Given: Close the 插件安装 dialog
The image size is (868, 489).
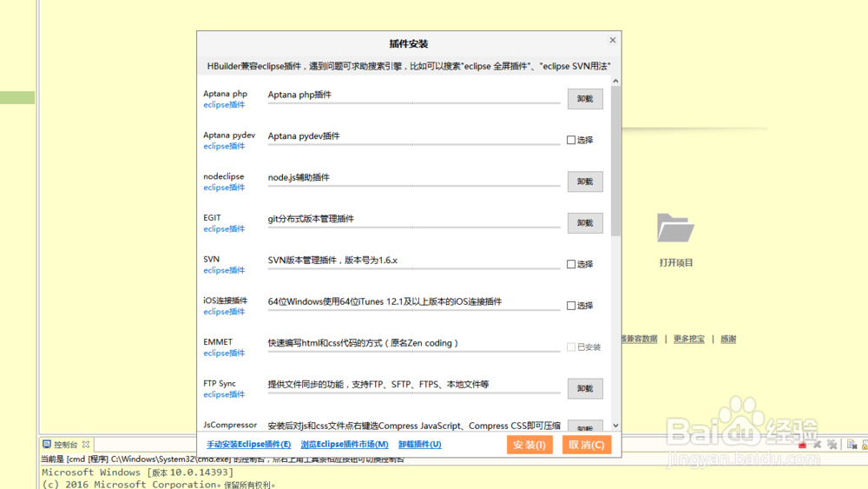Looking at the screenshot, I should [612, 40].
